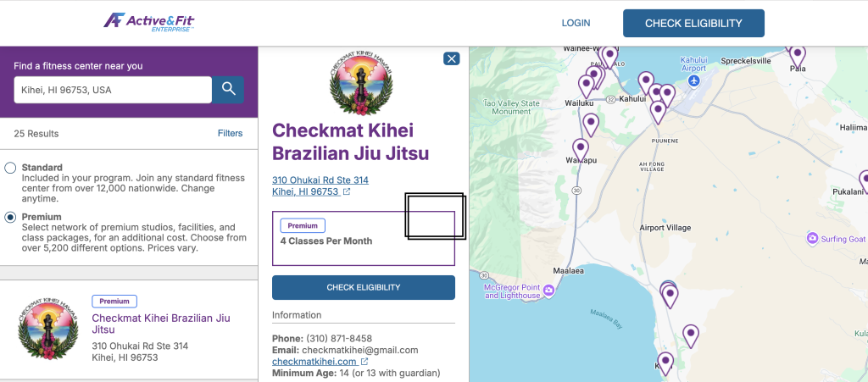Open the Filters options

coord(230,133)
